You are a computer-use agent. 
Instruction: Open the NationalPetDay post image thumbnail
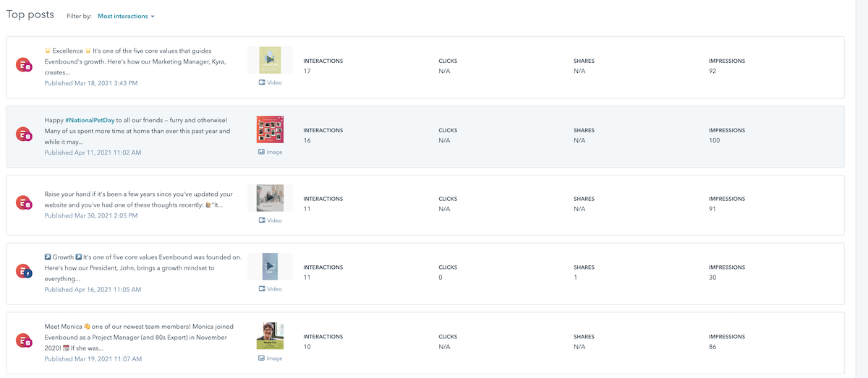[x=270, y=129]
